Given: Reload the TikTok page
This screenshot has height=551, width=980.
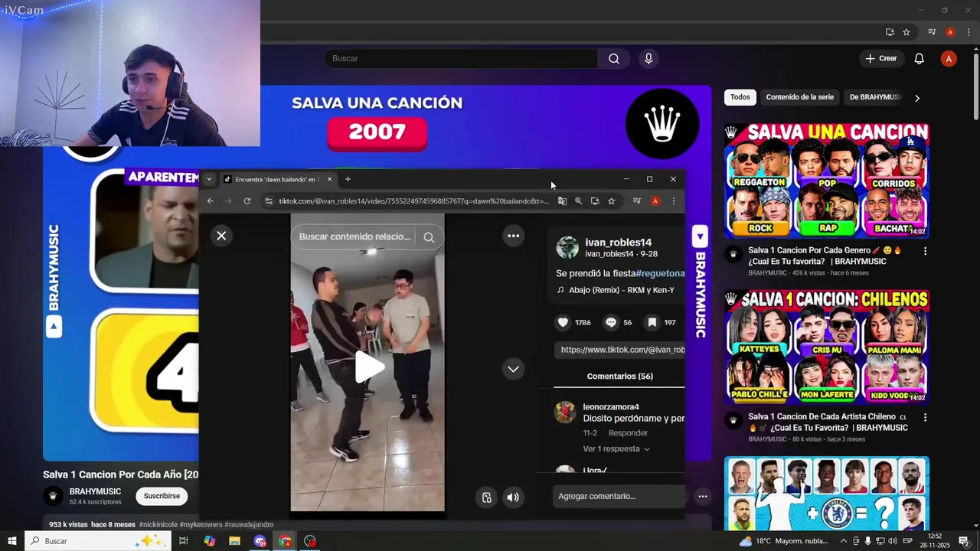Looking at the screenshot, I should pos(247,201).
